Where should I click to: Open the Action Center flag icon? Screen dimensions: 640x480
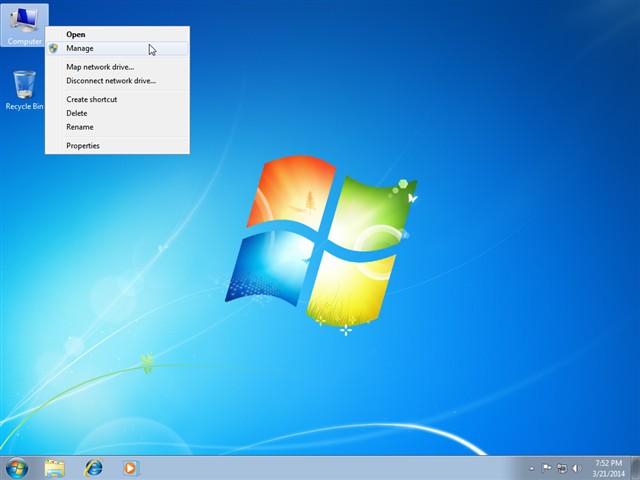pos(546,468)
